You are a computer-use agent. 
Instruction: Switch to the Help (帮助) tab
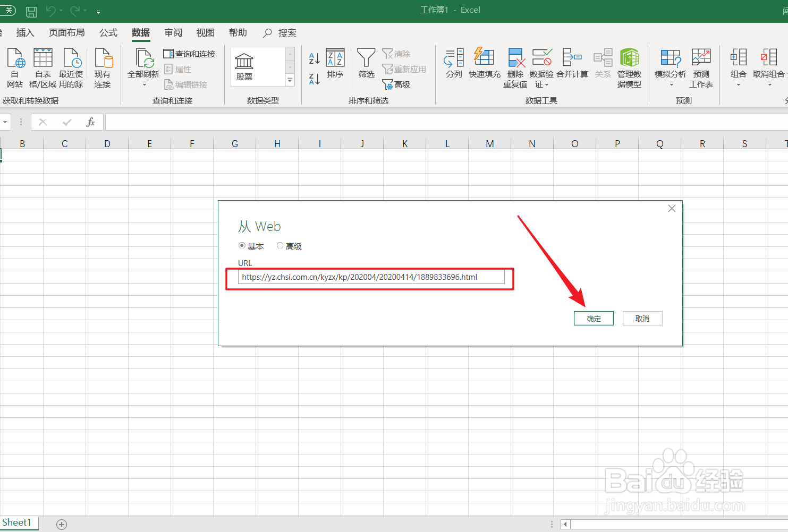pos(238,33)
